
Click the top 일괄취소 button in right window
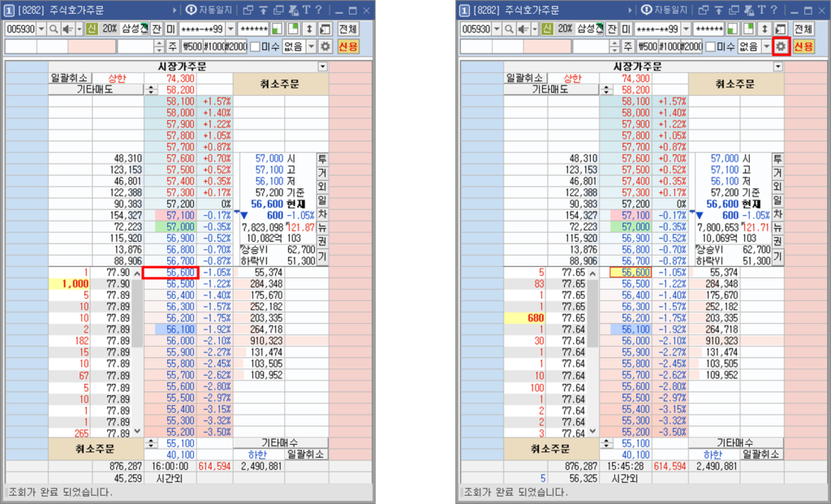[525, 78]
